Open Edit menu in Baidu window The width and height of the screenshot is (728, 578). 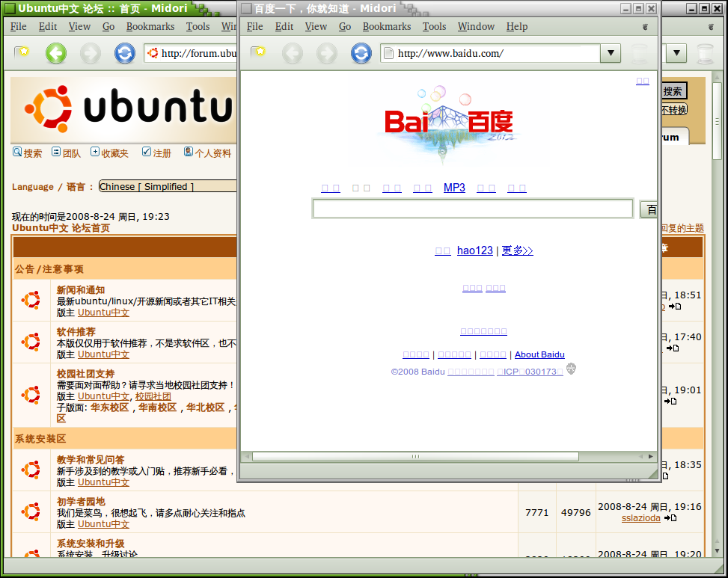tap(284, 27)
